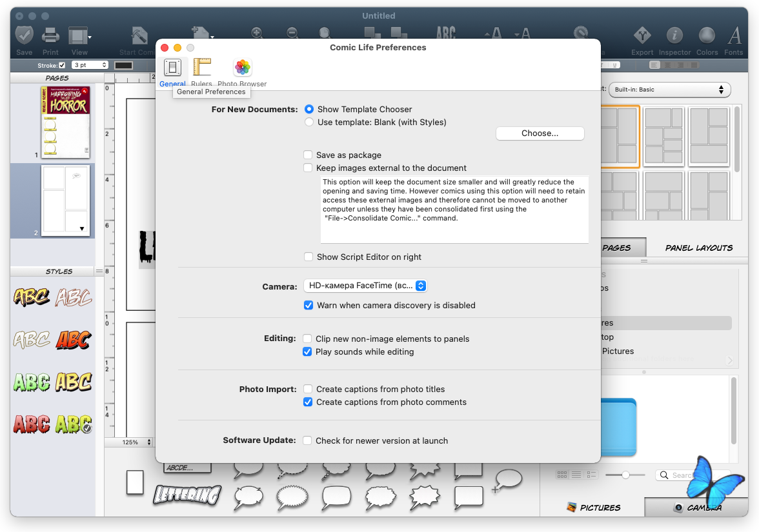Viewport: 759px width, 532px height.
Task: Open page 2 thumbnail dropdown arrow
Action: click(x=82, y=229)
